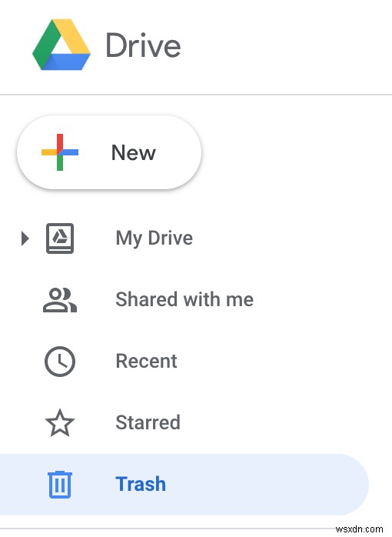Click the New text label
Viewport: 392px width, 537px height.
(134, 152)
